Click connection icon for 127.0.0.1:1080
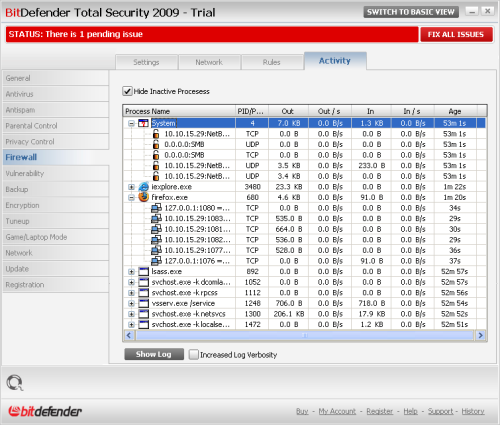Viewport: 500px width, 425px height. coord(156,208)
